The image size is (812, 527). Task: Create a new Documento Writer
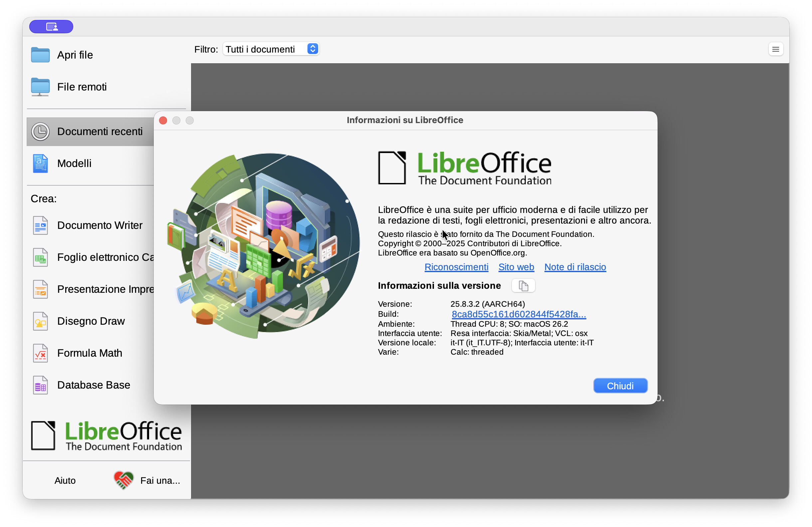pos(99,226)
